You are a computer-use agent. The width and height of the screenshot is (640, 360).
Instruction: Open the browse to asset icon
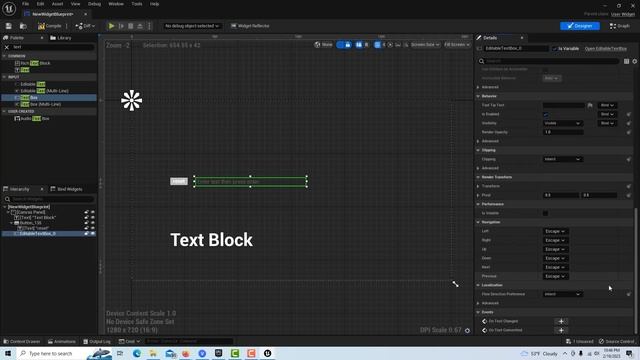(x=23, y=26)
